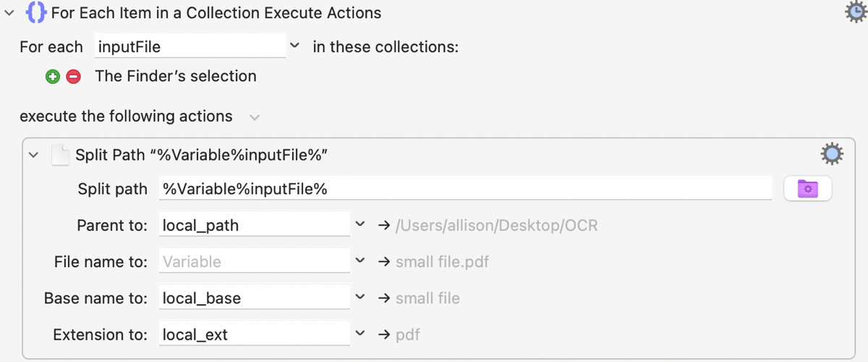Open the Extension to variable dropdown

pyautogui.click(x=360, y=334)
